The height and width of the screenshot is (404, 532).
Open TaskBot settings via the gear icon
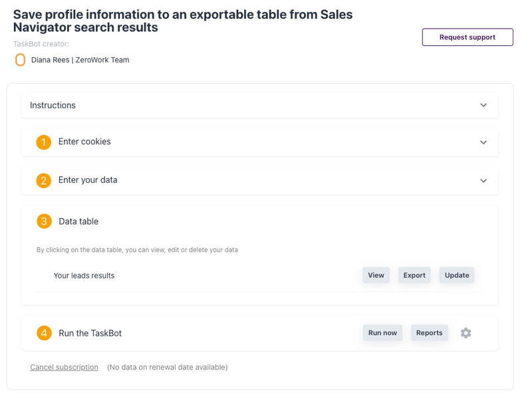[x=465, y=333]
